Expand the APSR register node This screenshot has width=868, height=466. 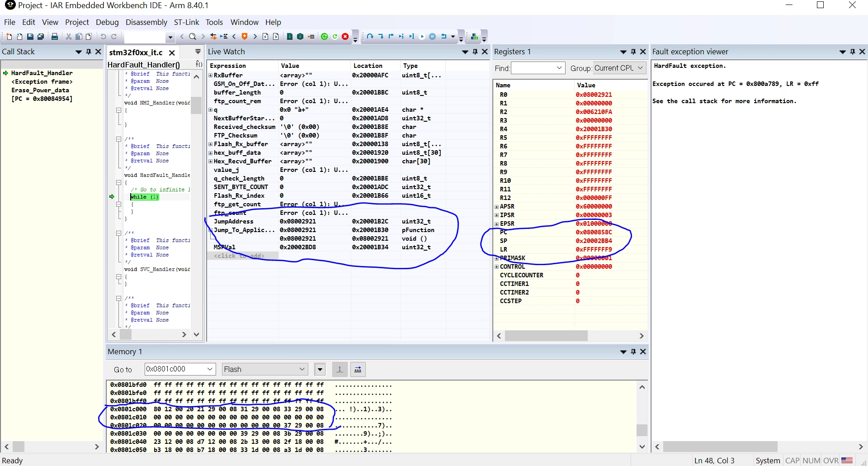point(497,207)
